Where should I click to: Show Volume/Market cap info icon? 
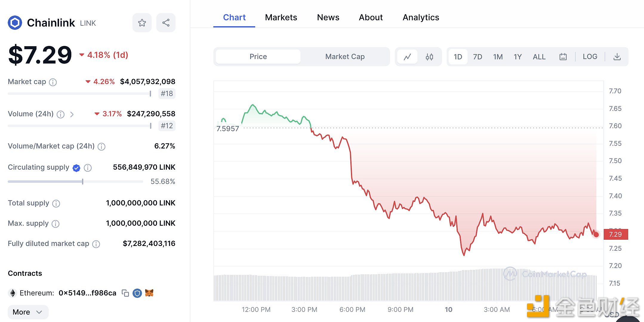101,146
